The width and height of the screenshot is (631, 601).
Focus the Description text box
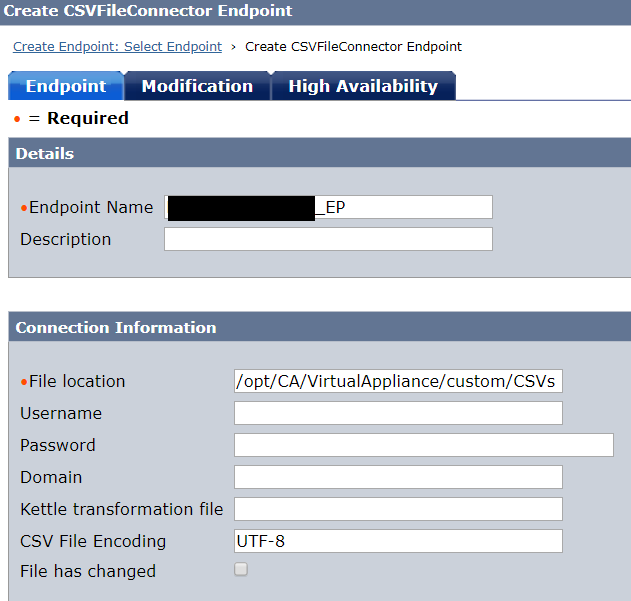[328, 239]
